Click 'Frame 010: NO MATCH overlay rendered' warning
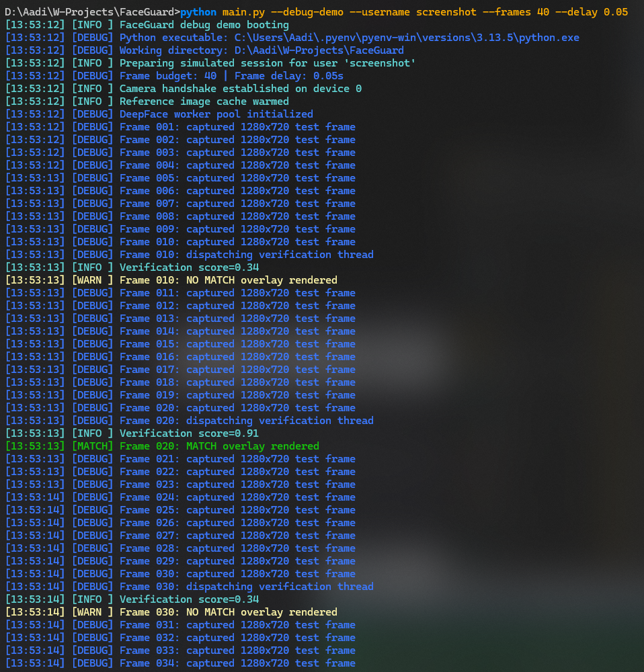Screen dimensions: 644x672 (171, 280)
